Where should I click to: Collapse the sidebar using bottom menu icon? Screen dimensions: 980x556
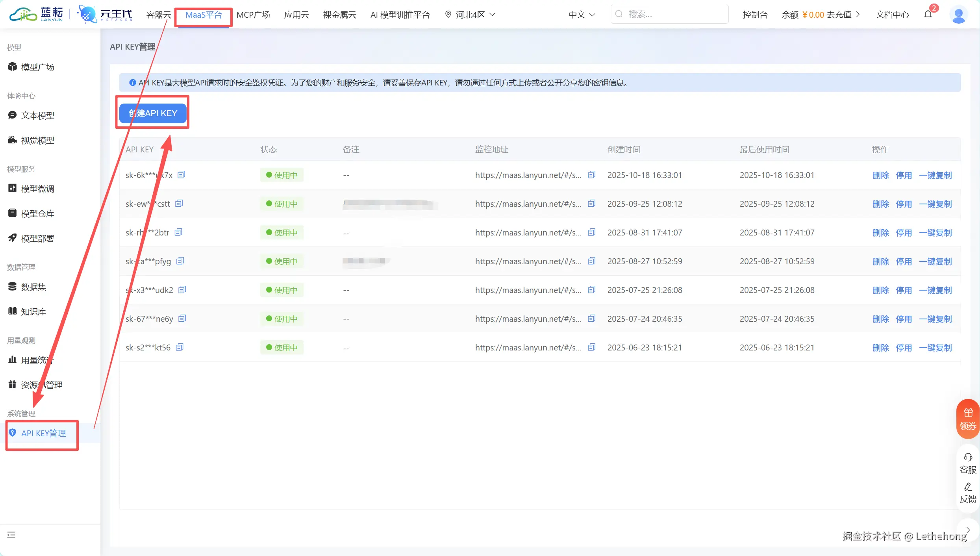coord(11,535)
